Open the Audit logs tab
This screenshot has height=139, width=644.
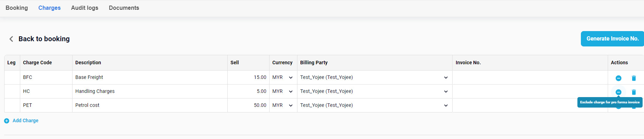pos(85,8)
